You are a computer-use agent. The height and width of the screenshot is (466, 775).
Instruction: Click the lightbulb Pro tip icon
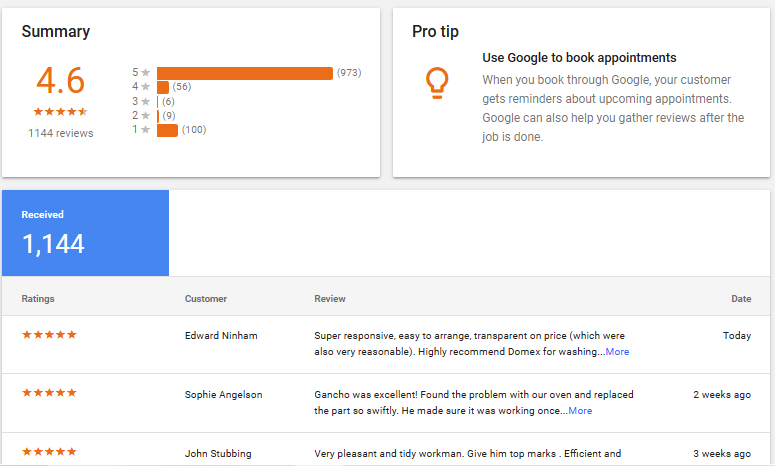pos(436,83)
